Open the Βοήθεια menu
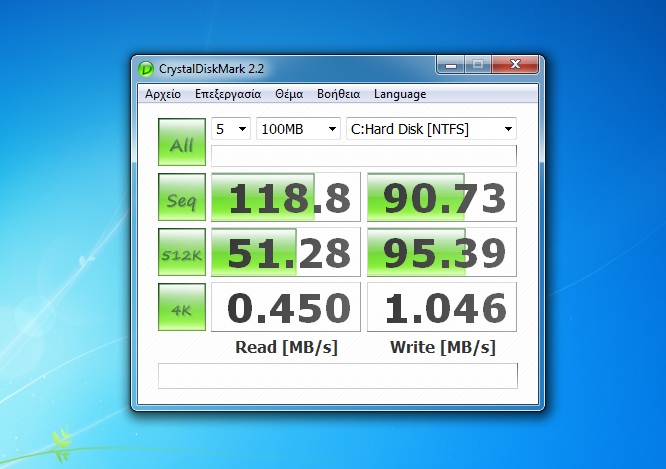Viewport: 666px width, 469px height. 339,94
